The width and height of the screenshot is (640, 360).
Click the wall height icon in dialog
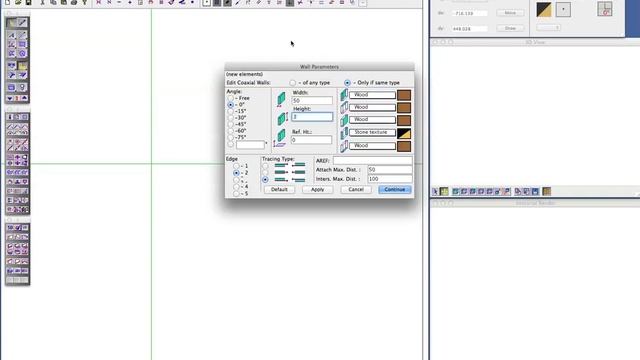[x=282, y=118]
